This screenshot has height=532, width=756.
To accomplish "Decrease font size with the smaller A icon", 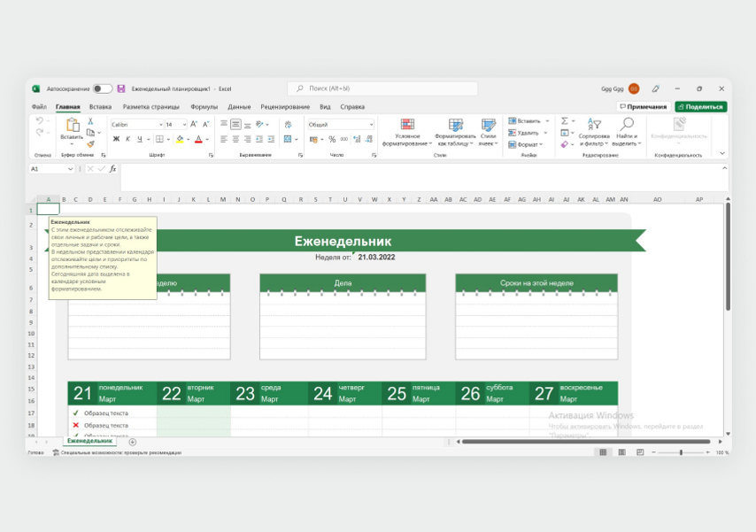I will [x=206, y=125].
